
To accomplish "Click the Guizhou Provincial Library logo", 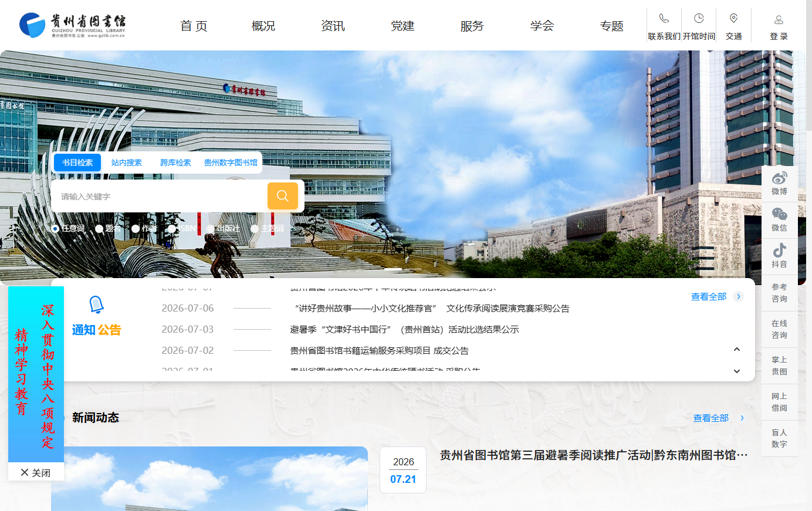I will click(x=72, y=25).
